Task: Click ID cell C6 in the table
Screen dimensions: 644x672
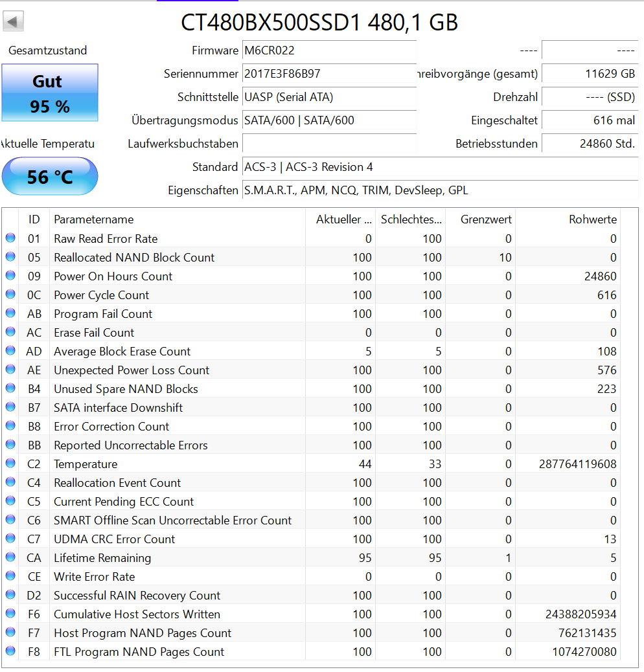Action: (x=34, y=521)
